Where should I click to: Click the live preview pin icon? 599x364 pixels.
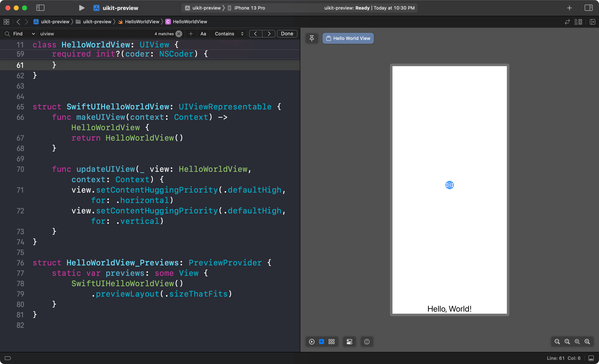(312, 38)
